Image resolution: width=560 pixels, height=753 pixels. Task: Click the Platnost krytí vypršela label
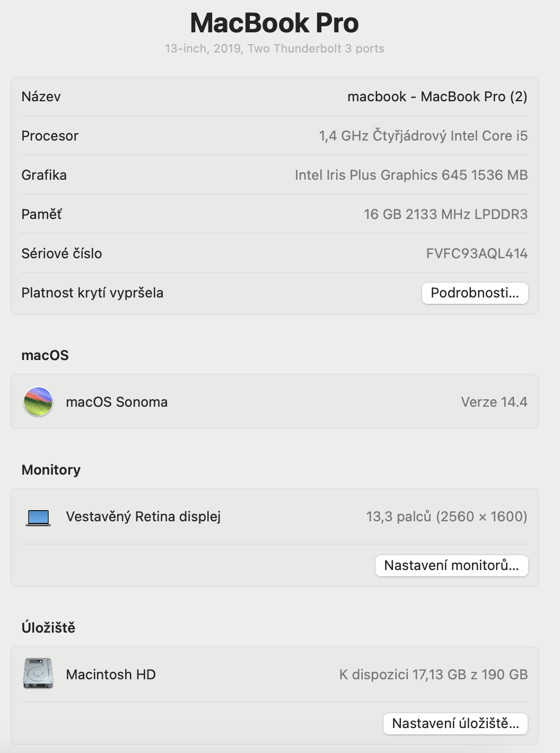click(x=92, y=293)
